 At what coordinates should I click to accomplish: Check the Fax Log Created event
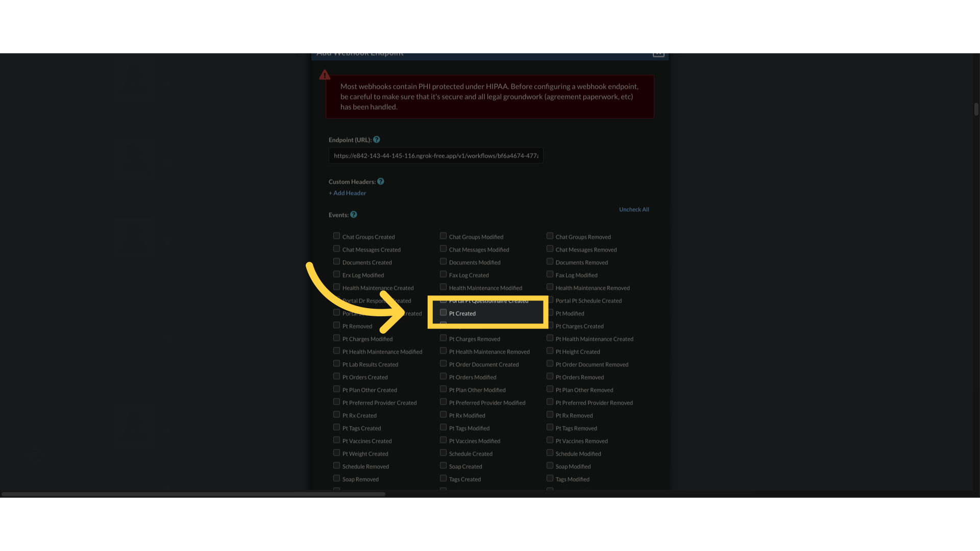(x=443, y=274)
